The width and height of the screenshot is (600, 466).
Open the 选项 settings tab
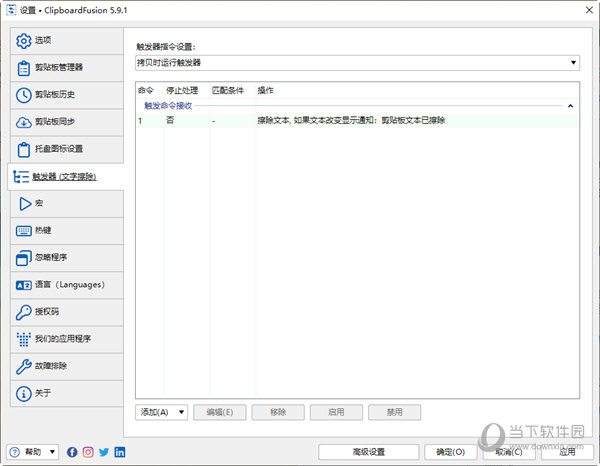pyautogui.click(x=67, y=41)
